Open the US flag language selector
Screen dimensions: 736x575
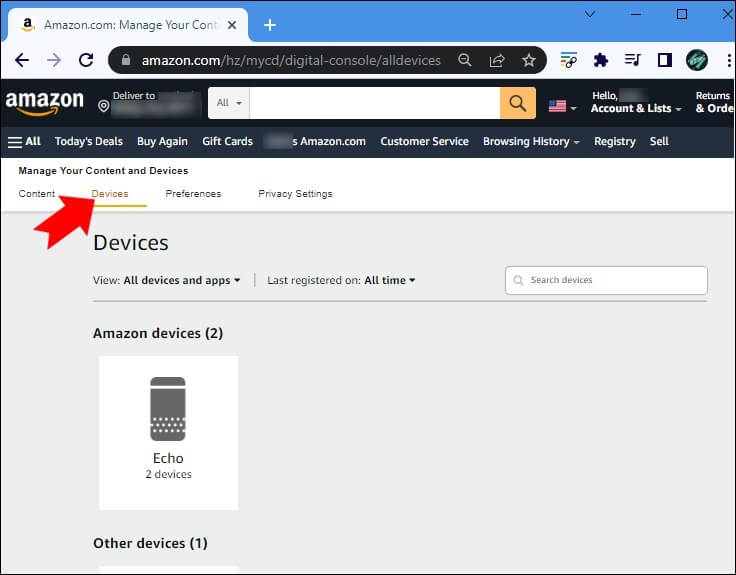point(562,107)
